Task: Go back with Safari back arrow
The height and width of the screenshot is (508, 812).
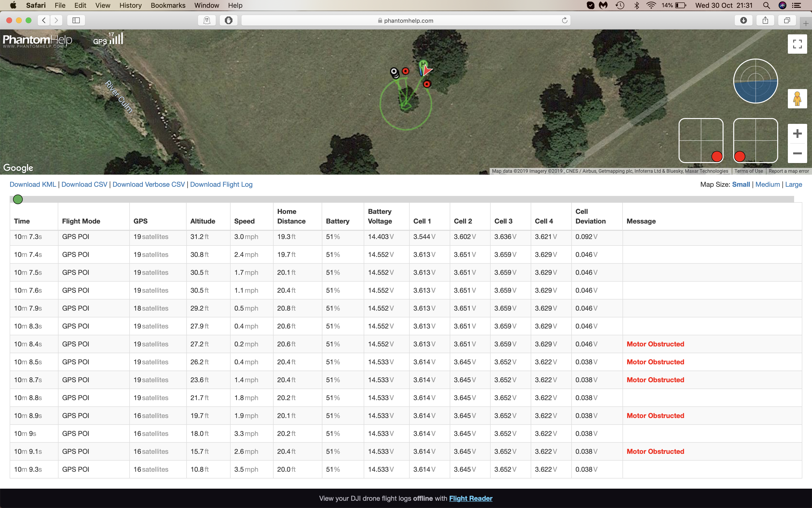Action: [x=44, y=21]
